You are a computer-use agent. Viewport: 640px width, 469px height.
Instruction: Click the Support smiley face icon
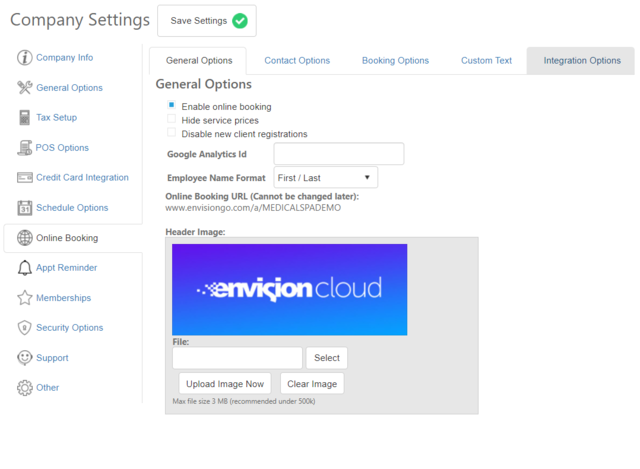pos(24,358)
